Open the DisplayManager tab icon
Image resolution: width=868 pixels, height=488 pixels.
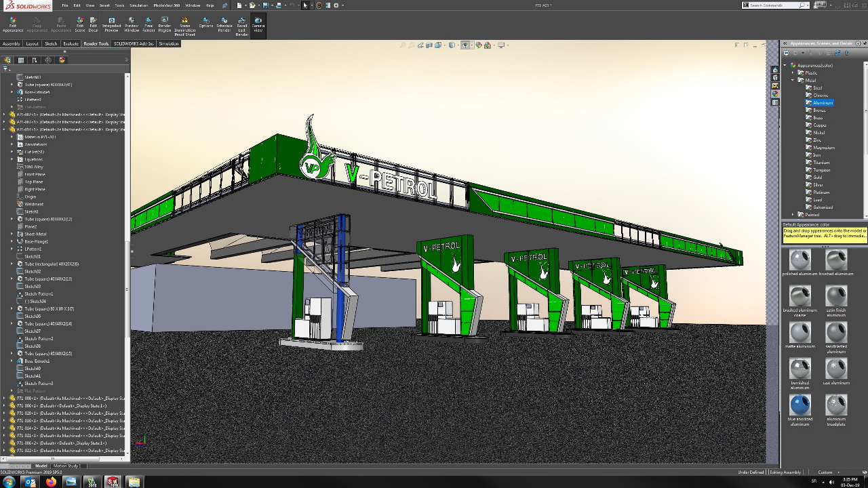(62, 60)
